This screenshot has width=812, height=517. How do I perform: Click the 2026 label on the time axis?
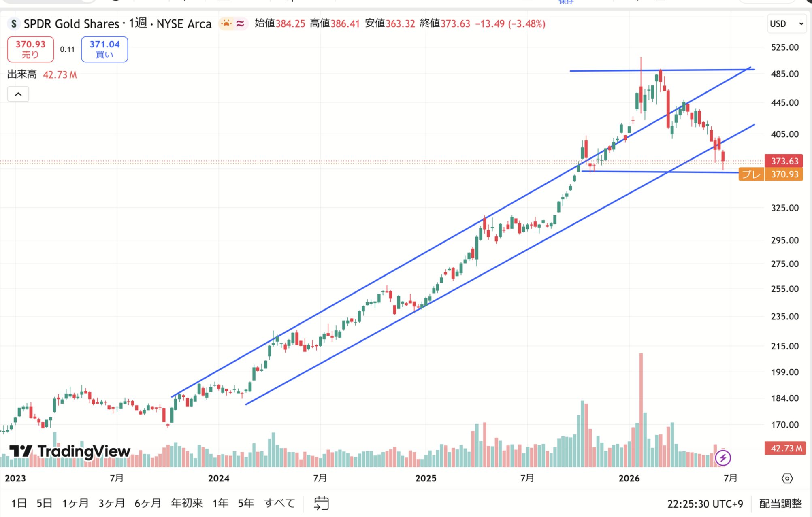click(629, 479)
